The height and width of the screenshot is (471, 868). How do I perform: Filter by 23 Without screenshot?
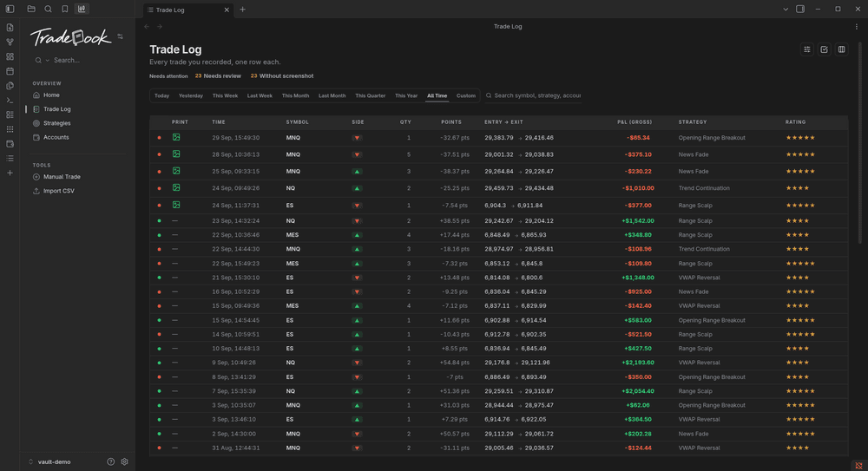point(282,75)
